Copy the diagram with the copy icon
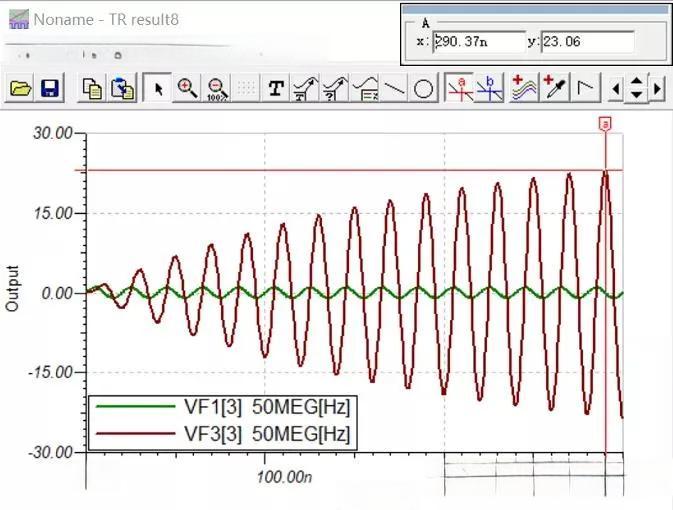Screen dimensions: 673x510 point(92,88)
